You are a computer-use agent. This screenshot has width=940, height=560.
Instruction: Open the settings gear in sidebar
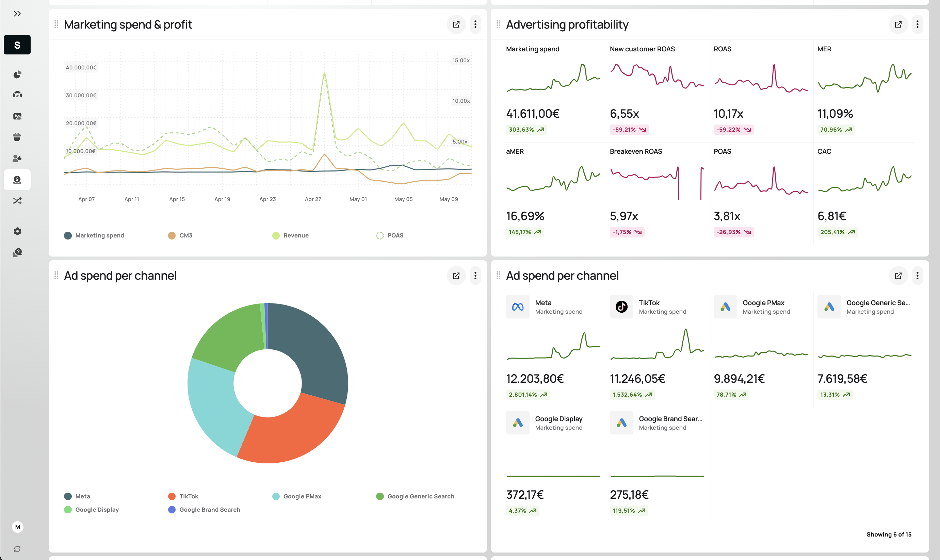(17, 231)
